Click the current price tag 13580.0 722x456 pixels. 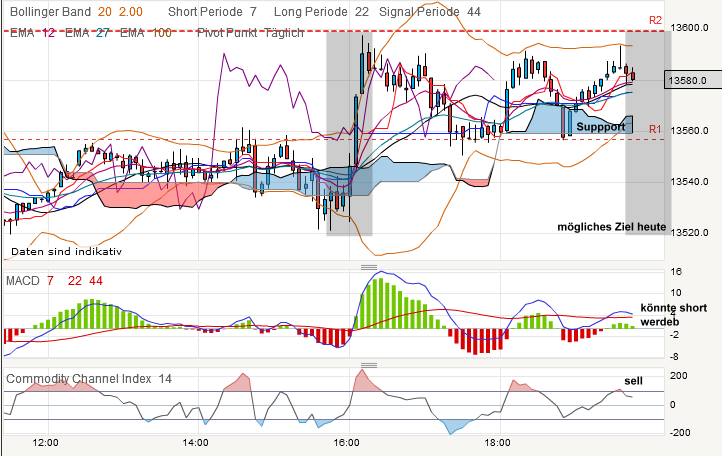click(693, 80)
